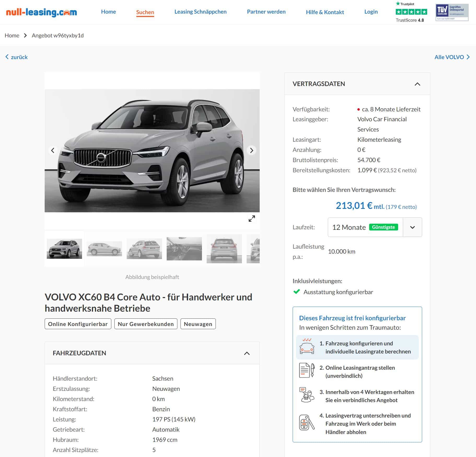Click the main Volvo XC60 image

(152, 151)
